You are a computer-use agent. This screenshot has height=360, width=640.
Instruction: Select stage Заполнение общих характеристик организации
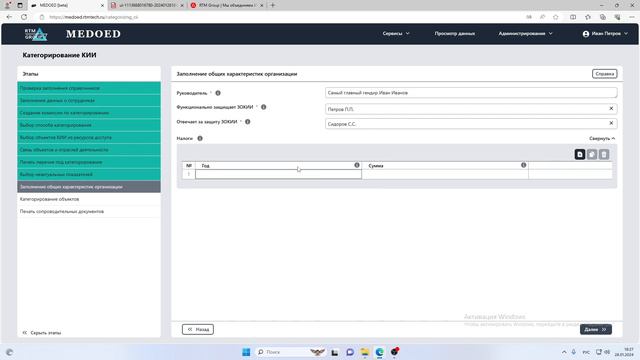coord(89,187)
